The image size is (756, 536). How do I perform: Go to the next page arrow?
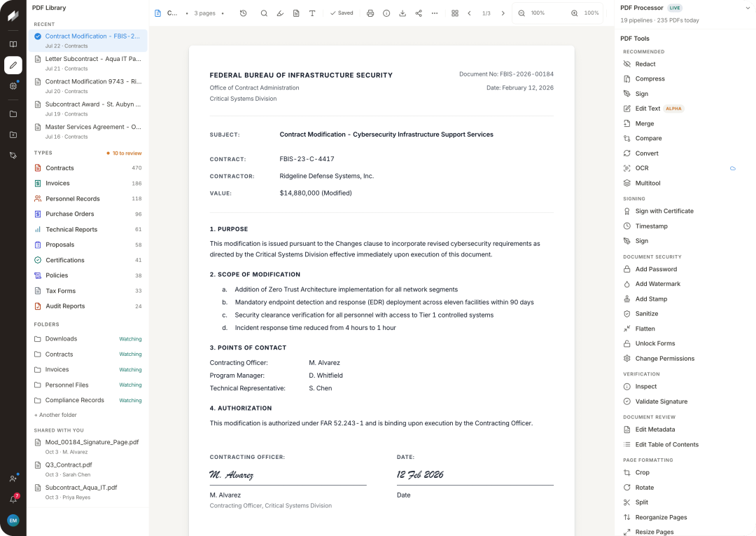pyautogui.click(x=503, y=13)
